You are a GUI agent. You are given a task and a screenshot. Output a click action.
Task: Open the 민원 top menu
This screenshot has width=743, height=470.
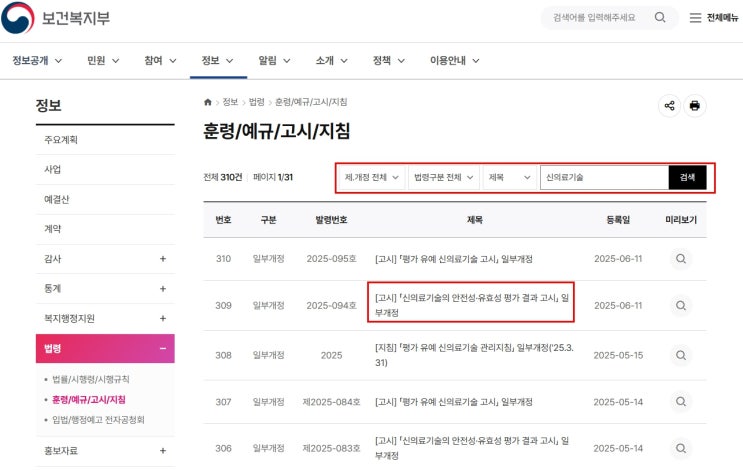103,61
